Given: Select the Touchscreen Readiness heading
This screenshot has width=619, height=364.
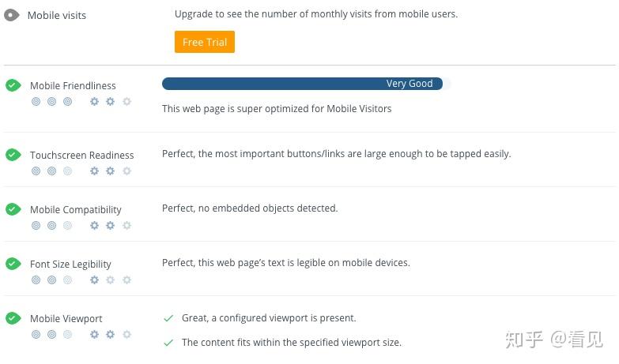Looking at the screenshot, I should coord(81,155).
